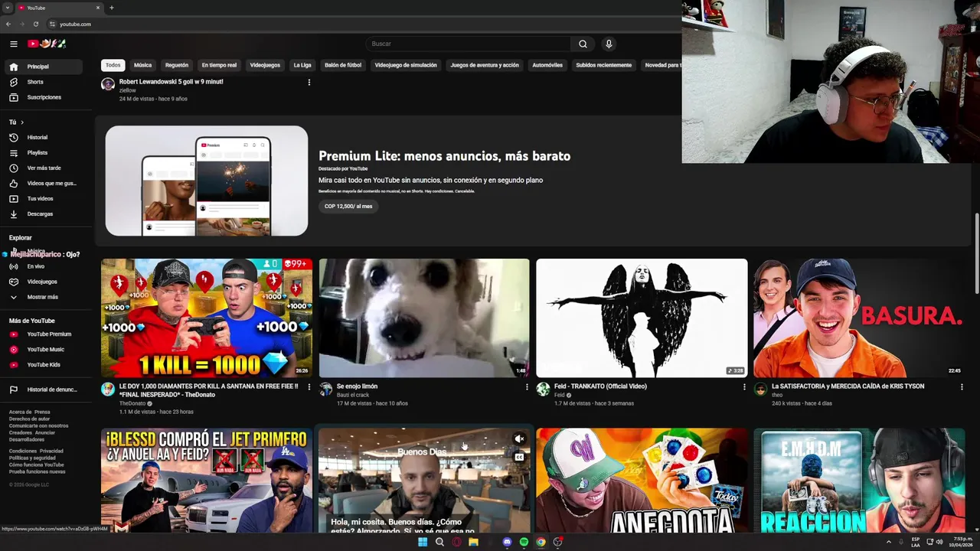
Task: Show hidden system tray icons chevron
Action: pyautogui.click(x=889, y=542)
